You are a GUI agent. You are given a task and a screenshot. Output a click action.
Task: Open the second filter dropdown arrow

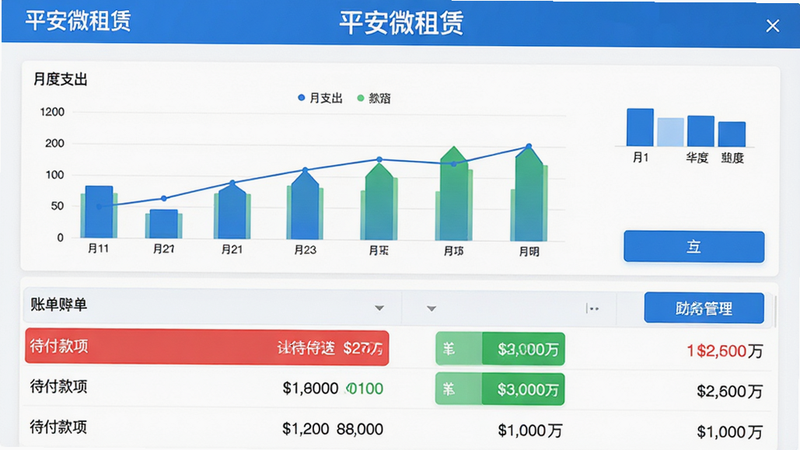pyautogui.click(x=431, y=309)
